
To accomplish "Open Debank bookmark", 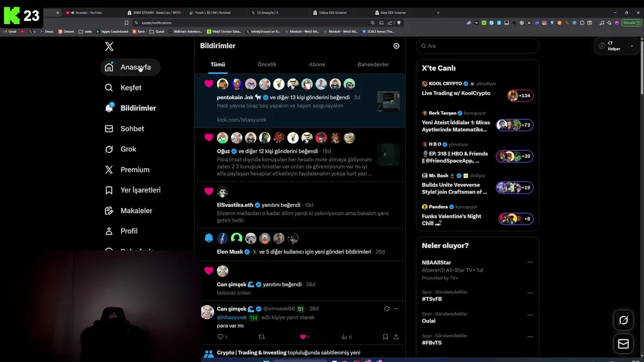I will tap(66, 32).
